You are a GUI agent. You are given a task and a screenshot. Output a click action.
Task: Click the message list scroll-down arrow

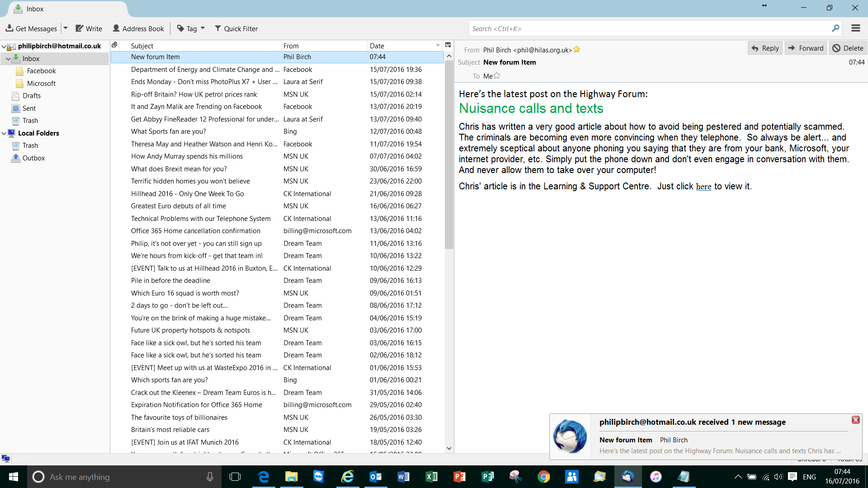click(449, 449)
